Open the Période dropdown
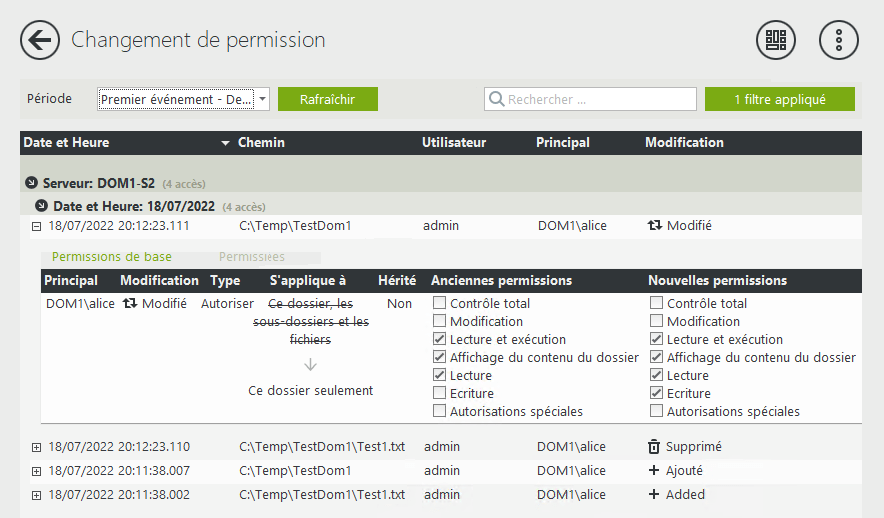 262,99
